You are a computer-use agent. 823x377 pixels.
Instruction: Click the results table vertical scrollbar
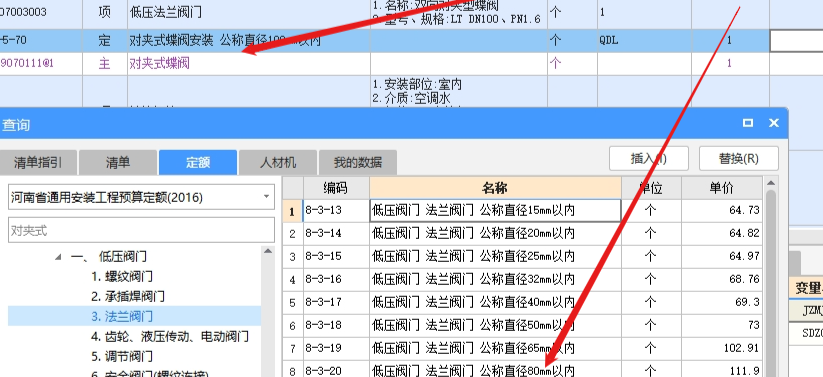click(771, 284)
